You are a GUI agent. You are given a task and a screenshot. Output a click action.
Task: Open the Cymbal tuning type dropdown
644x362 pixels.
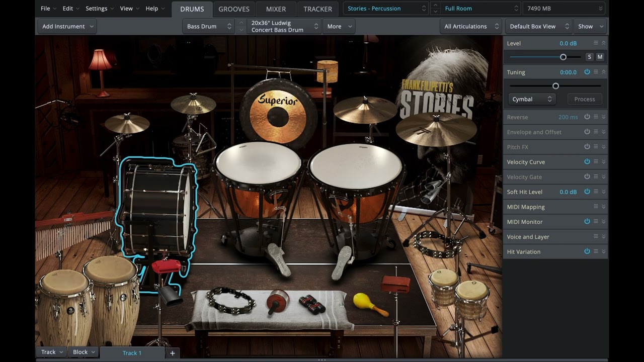531,99
